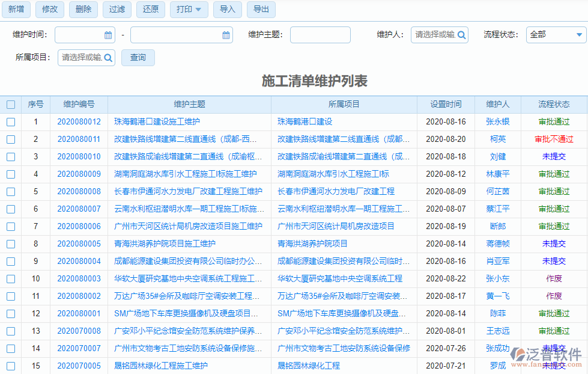The width and height of the screenshot is (588, 374).
Task: Check the checkbox for row 2020080005
Action: pyautogui.click(x=11, y=244)
